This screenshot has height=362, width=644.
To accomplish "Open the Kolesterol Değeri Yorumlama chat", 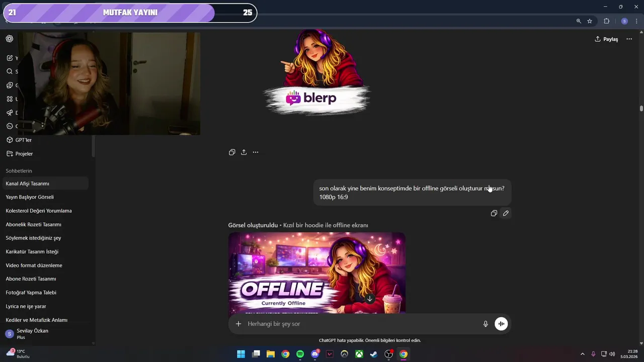I will tap(45, 211).
